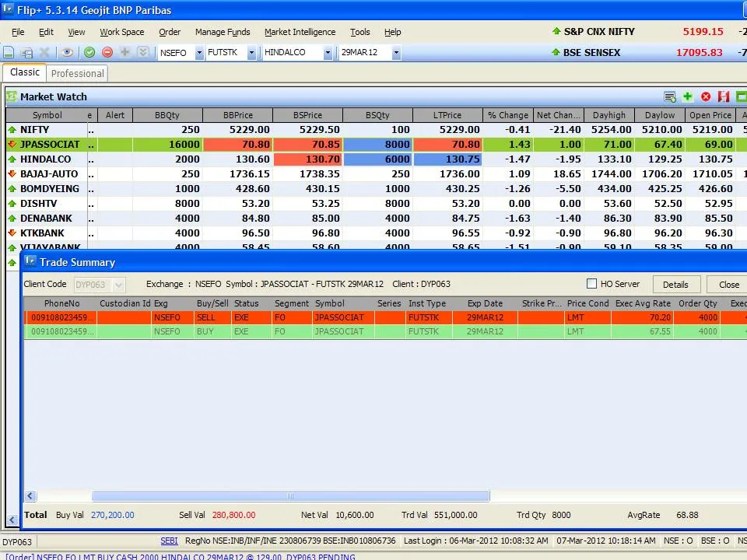
Task: Click the Dayhigh column header
Action: tap(609, 115)
